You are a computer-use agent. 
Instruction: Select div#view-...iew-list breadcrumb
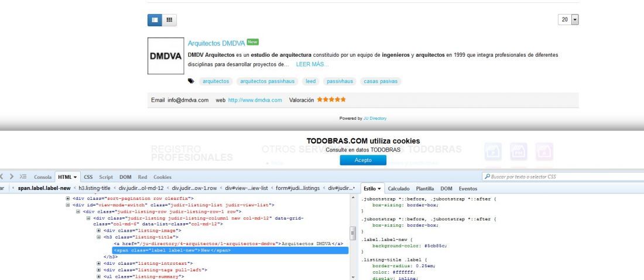point(246,188)
